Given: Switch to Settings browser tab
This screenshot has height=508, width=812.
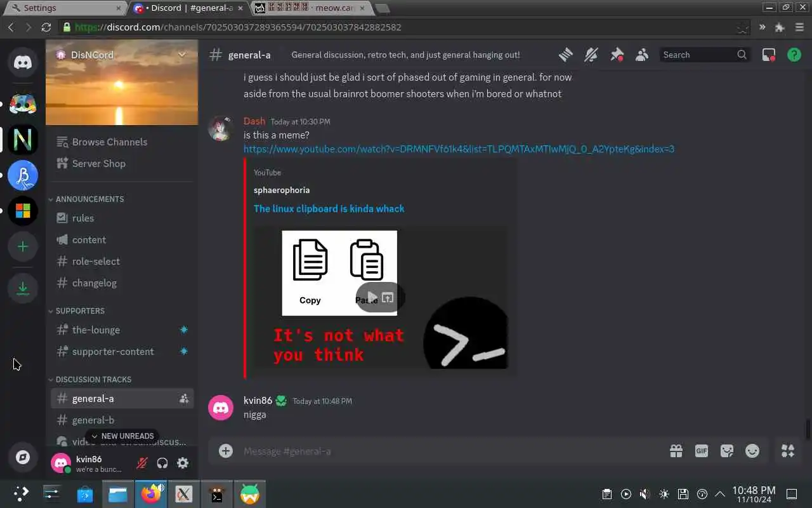Looking at the screenshot, I should (x=67, y=8).
